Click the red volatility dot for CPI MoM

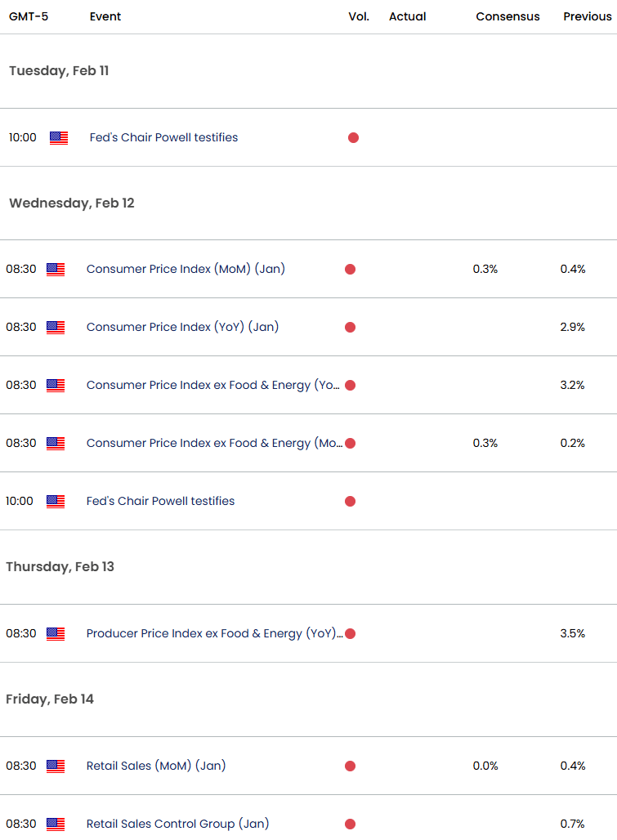[x=350, y=269]
